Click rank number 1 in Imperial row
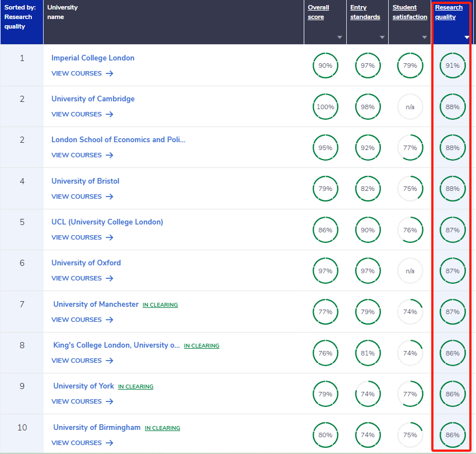This screenshot has height=454, width=476. tap(22, 58)
